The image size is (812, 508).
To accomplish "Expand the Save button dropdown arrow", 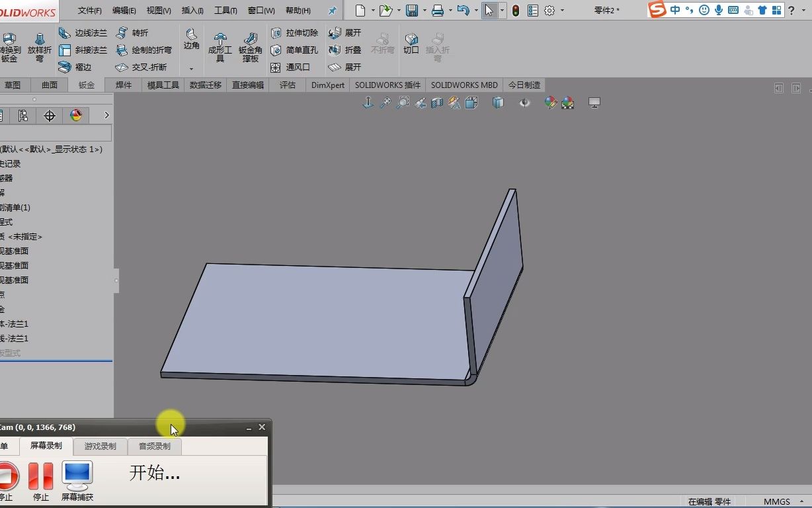I will [425, 10].
